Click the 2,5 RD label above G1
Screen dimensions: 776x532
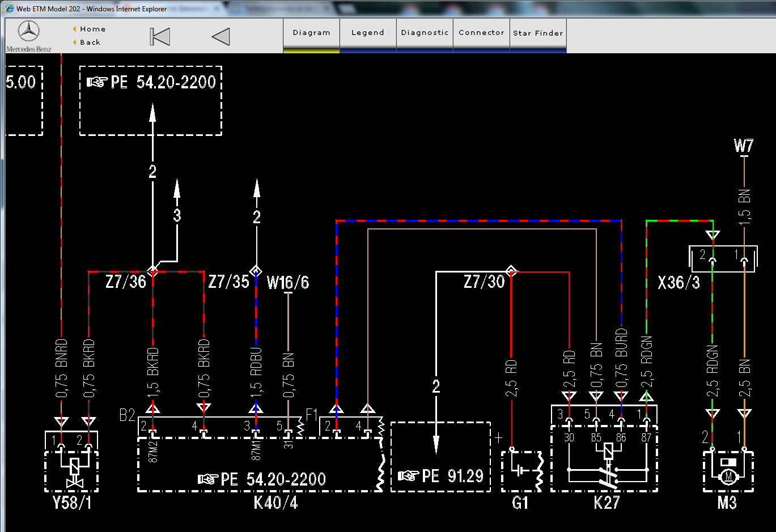pyautogui.click(x=511, y=378)
